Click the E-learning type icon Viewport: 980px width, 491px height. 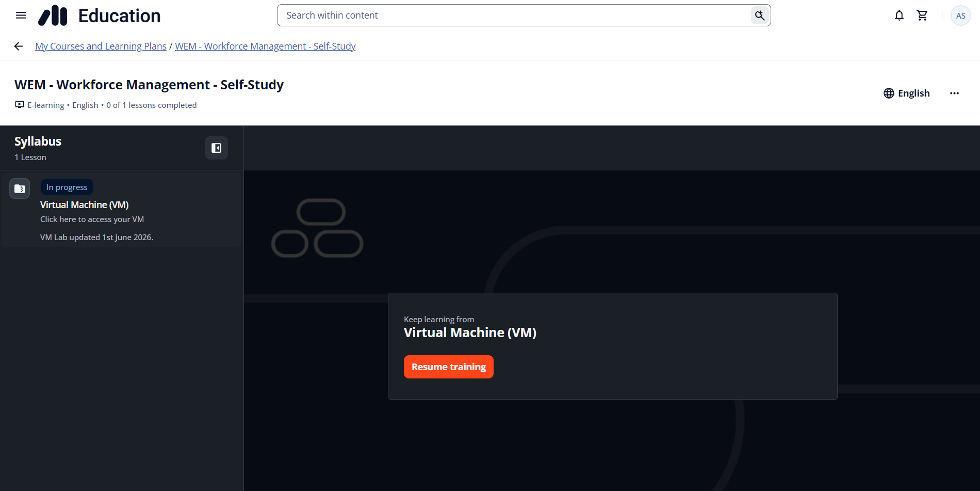click(x=20, y=105)
